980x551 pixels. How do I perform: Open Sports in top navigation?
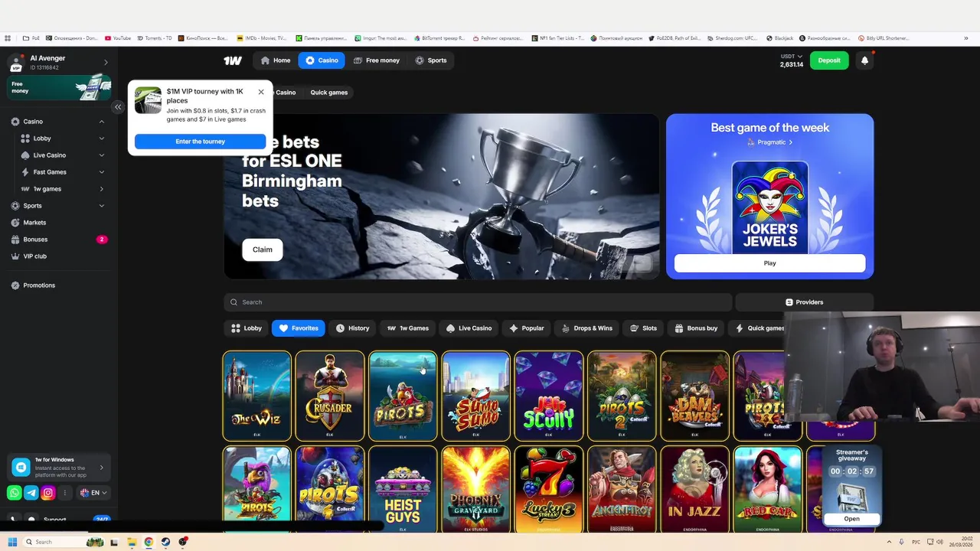click(431, 60)
